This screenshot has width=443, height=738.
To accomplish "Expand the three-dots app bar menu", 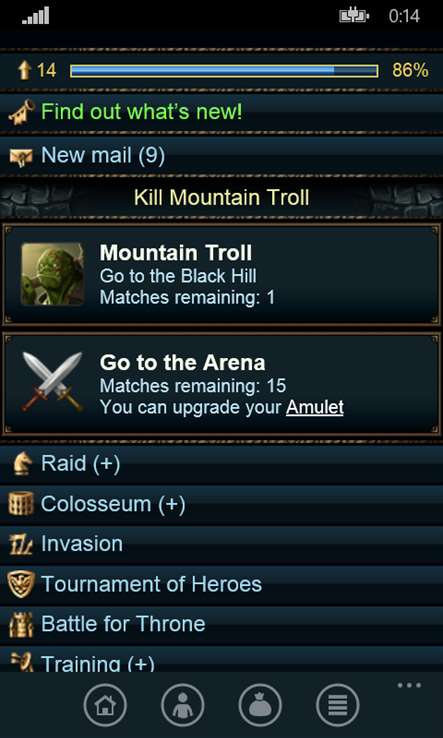I will (x=409, y=685).
